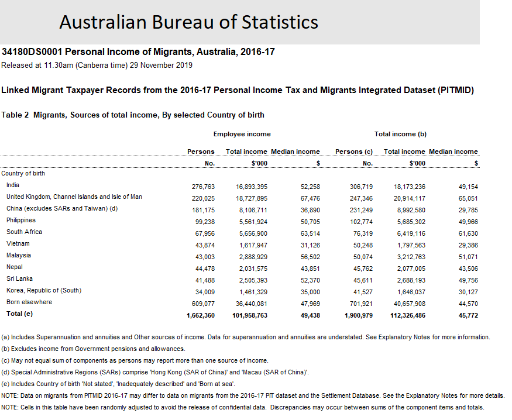The image size is (512, 420).
Task: Click the Persons (c) column header
Action: click(354, 152)
